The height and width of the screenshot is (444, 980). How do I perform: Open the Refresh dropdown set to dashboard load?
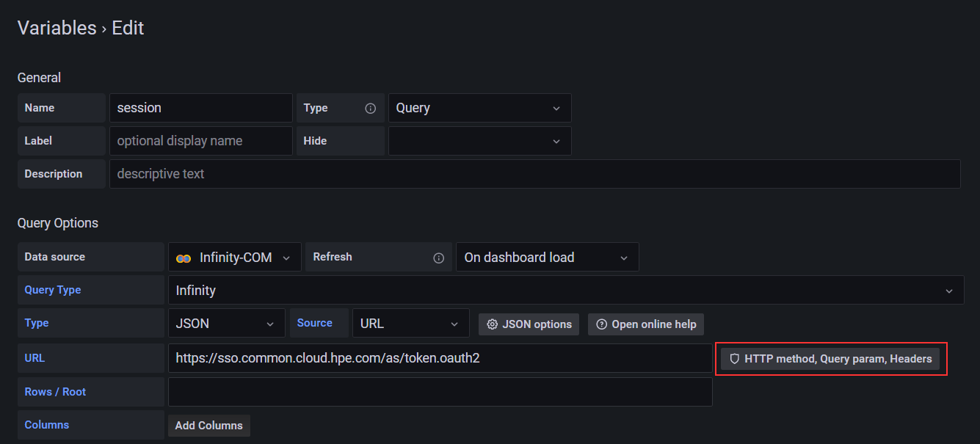coord(547,257)
